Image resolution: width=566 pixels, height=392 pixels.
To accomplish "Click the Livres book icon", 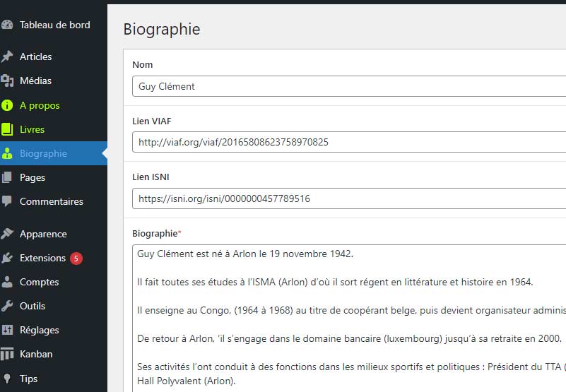I will pyautogui.click(x=7, y=129).
